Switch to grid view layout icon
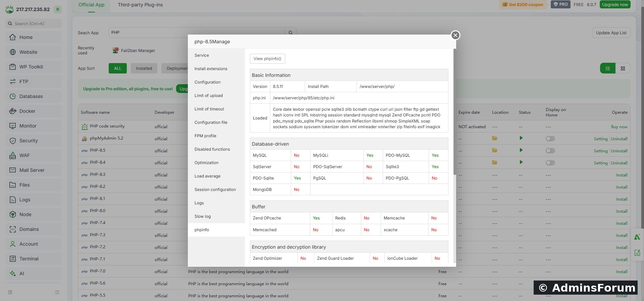644x301 pixels. tap(623, 68)
